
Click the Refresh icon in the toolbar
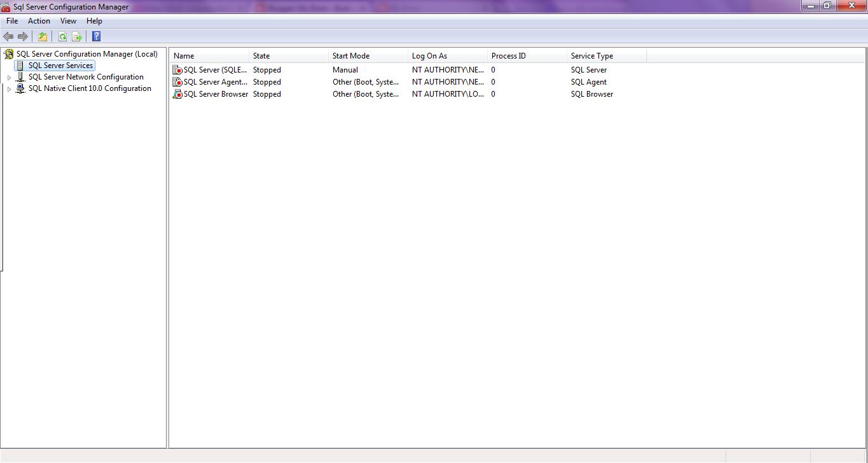62,36
